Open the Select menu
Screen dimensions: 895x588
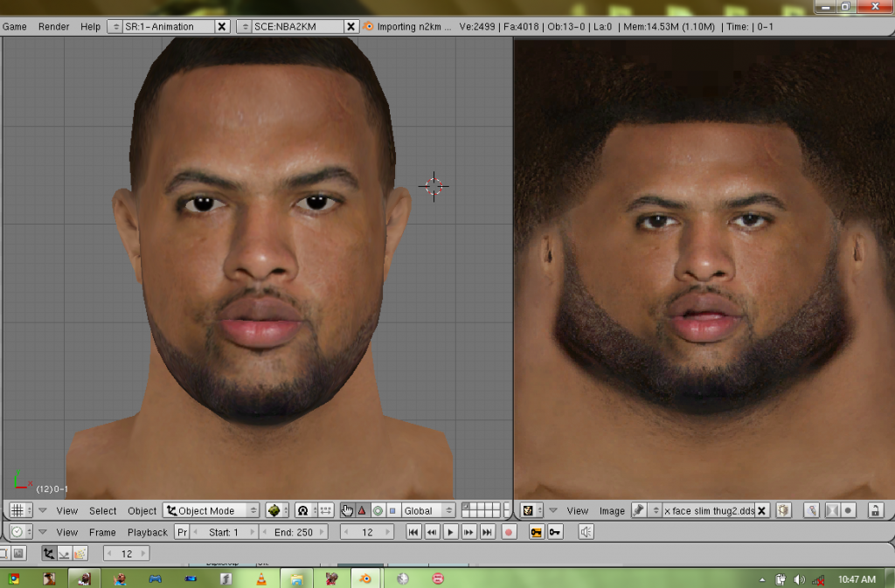pyautogui.click(x=103, y=510)
